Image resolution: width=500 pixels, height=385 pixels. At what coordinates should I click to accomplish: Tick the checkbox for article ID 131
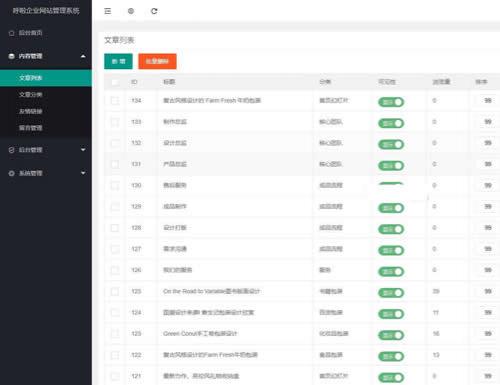[x=115, y=164]
